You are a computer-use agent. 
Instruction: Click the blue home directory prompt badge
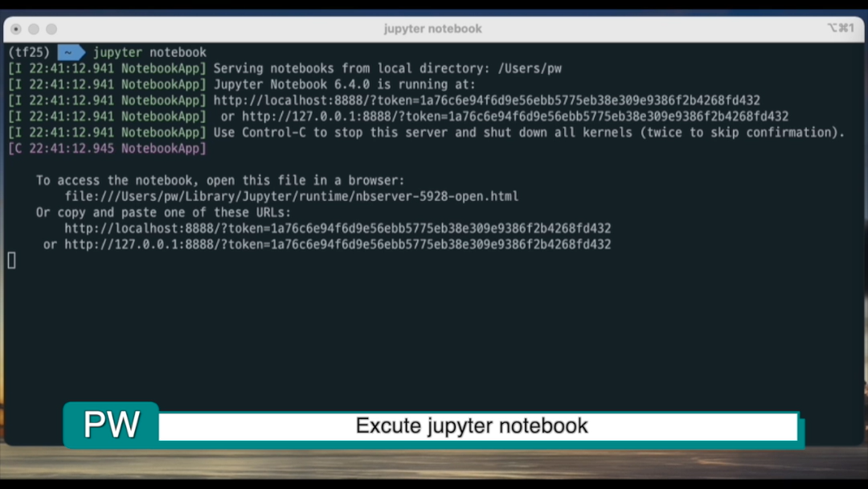[x=72, y=52]
